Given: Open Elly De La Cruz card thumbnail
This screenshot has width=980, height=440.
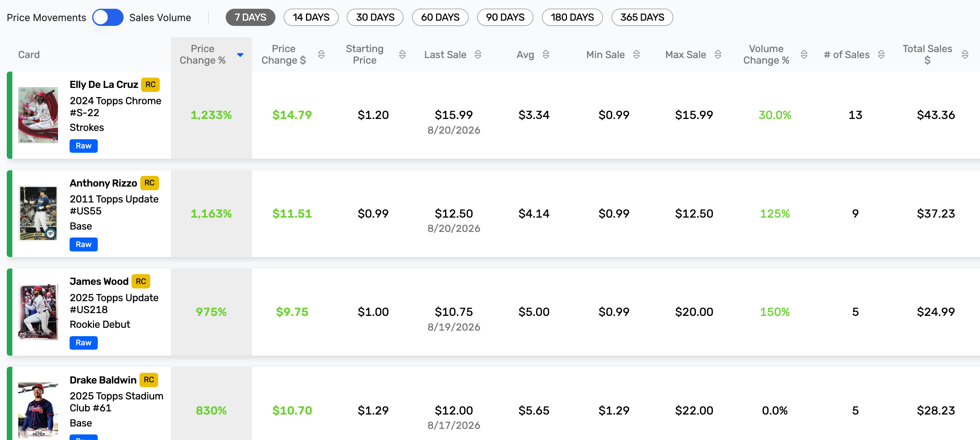Looking at the screenshot, I should click(x=38, y=115).
